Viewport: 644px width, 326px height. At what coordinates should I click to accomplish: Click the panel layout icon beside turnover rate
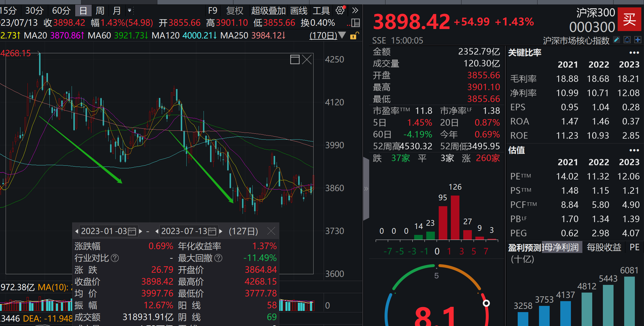355,23
